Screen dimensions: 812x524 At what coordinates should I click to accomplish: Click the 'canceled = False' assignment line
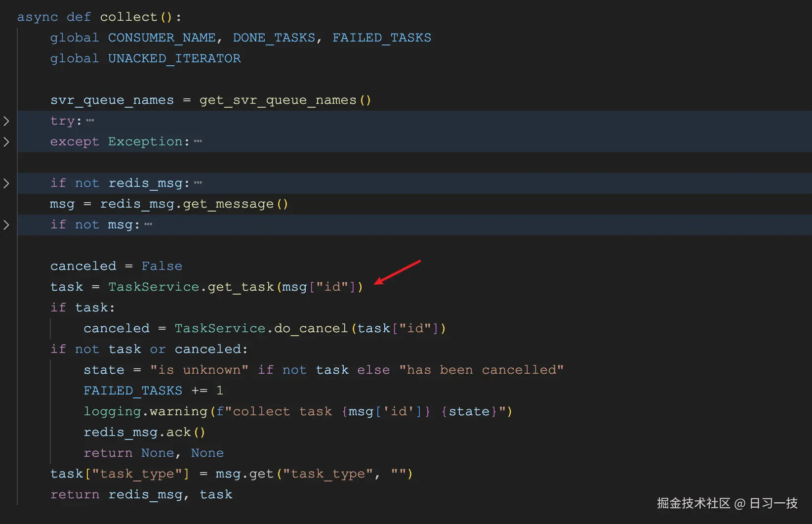coord(116,266)
